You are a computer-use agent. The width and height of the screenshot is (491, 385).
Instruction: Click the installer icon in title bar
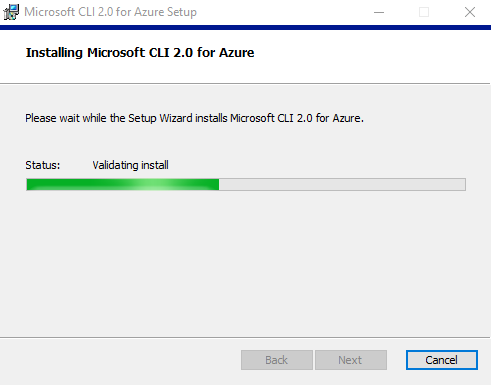[11, 12]
